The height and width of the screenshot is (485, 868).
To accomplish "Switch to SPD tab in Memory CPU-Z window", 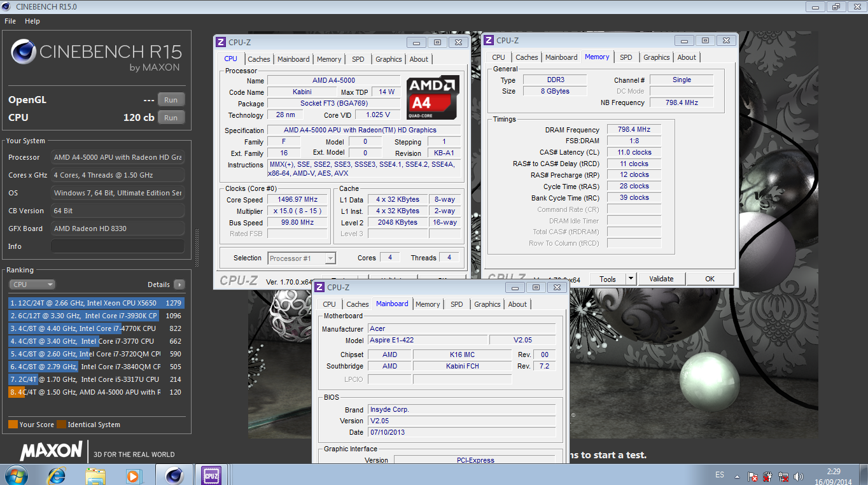I will tap(626, 57).
